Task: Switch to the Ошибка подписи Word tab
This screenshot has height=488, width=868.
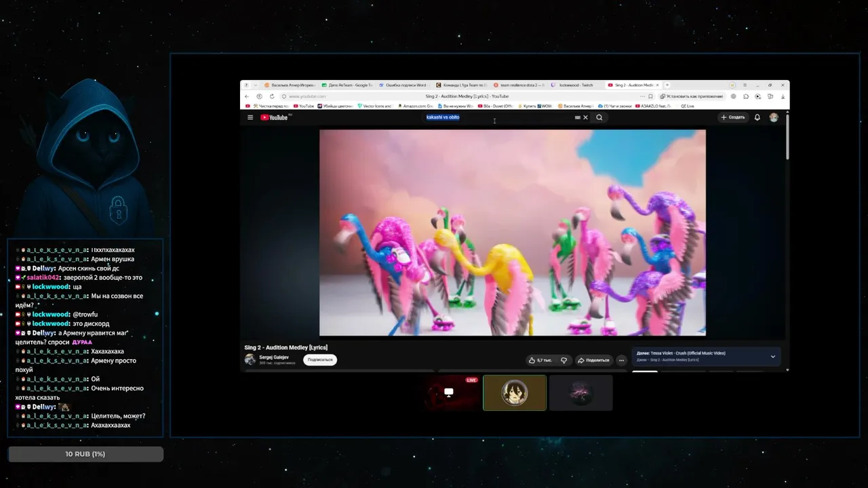Action: pos(404,85)
